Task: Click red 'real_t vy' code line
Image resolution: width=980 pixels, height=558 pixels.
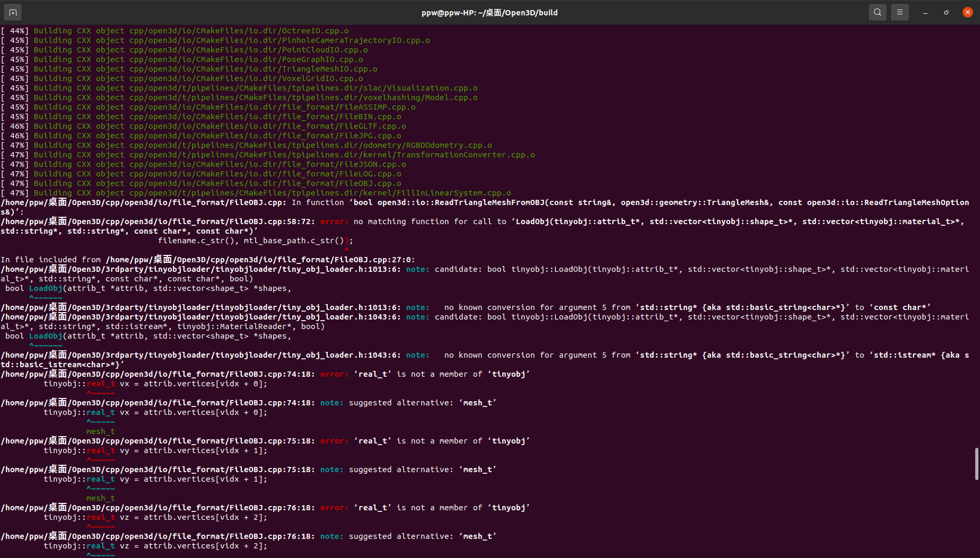Action: [155, 450]
